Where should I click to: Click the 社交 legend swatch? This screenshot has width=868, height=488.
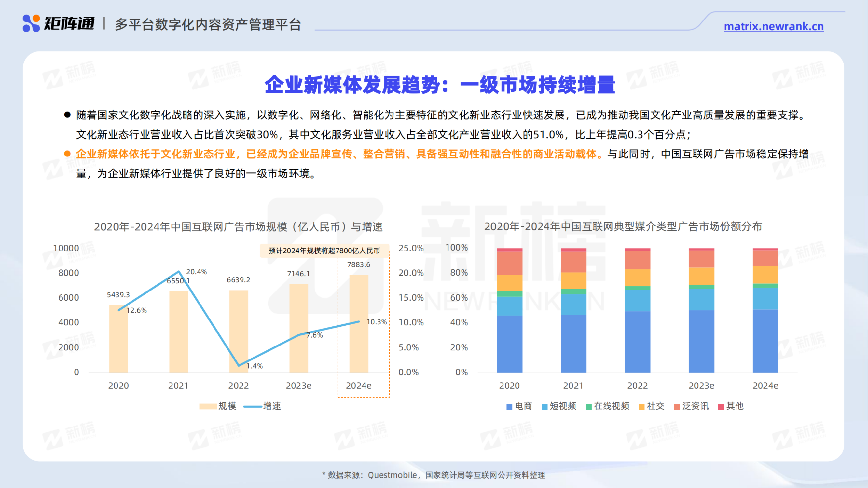[641, 406]
